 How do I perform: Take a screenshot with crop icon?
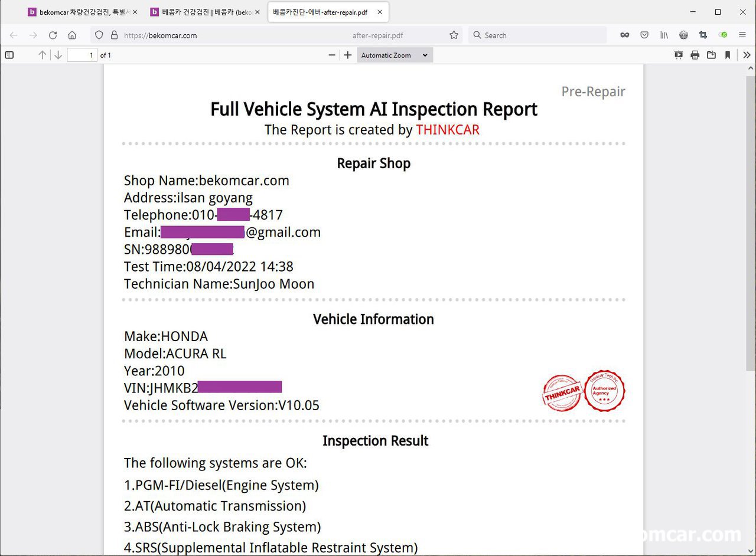pos(703,35)
